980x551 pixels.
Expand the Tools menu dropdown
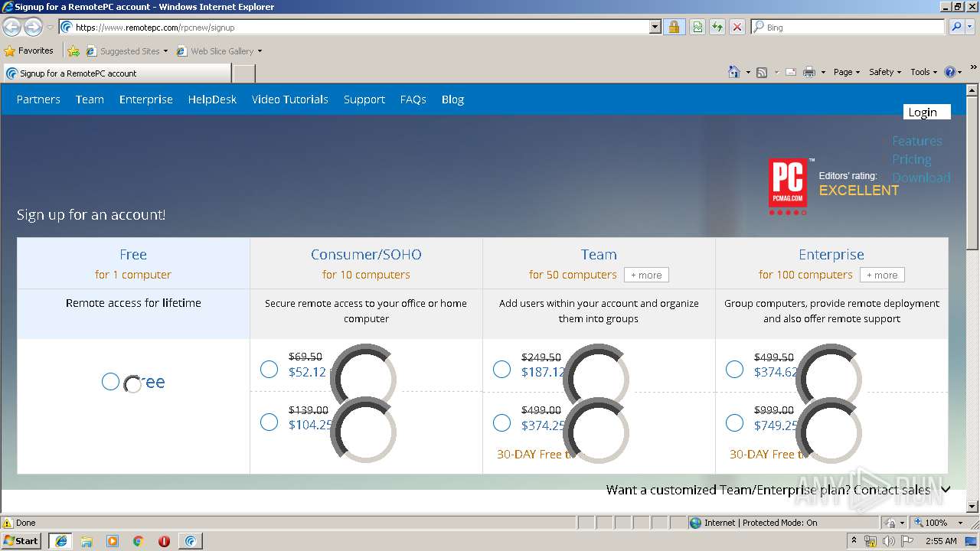[924, 72]
